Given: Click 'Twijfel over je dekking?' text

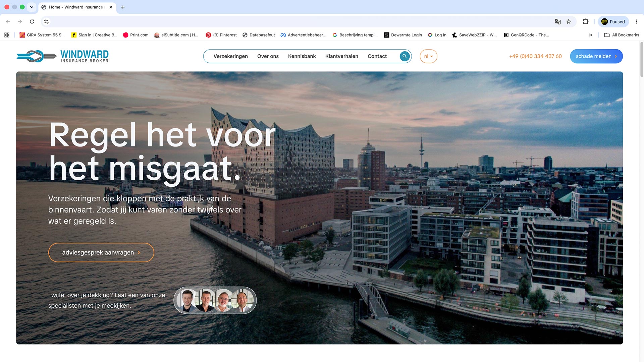Looking at the screenshot, I should pyautogui.click(x=107, y=300).
